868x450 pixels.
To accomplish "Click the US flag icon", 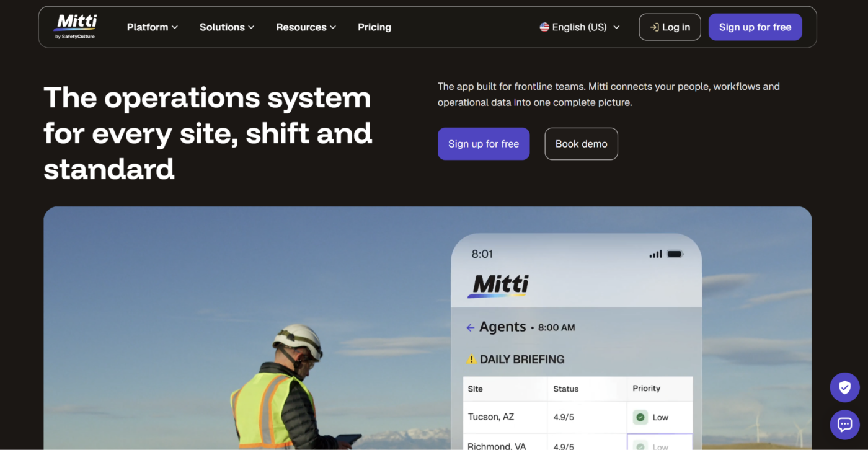I will tap(544, 27).
